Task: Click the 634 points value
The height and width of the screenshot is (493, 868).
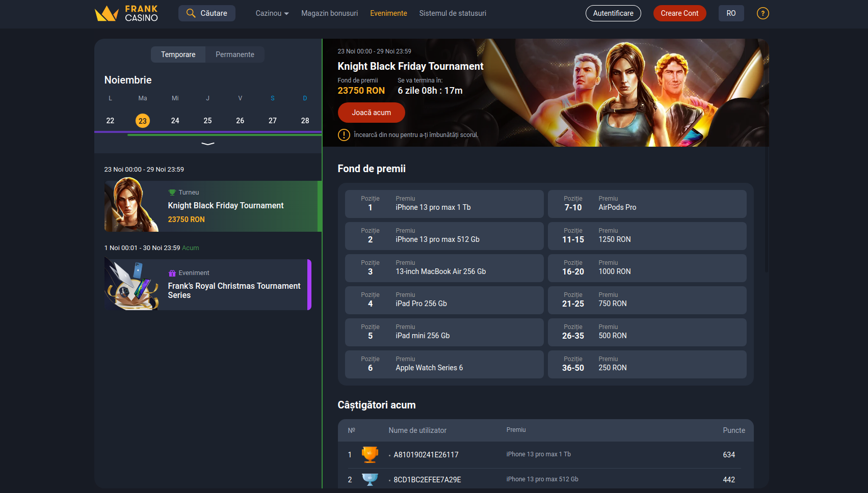Action: click(729, 455)
